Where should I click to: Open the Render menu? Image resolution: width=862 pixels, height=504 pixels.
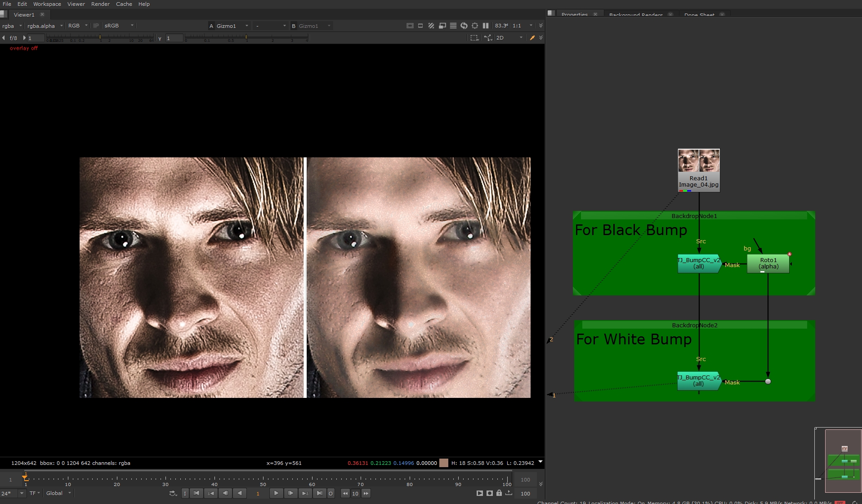pos(100,4)
